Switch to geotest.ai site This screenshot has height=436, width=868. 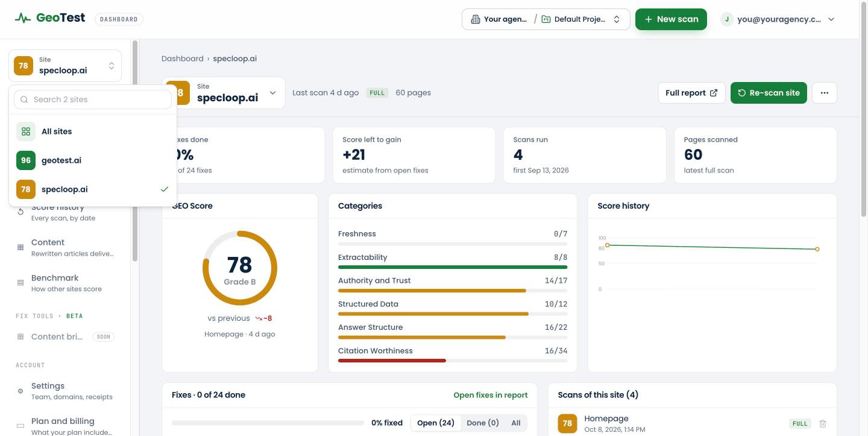point(93,160)
